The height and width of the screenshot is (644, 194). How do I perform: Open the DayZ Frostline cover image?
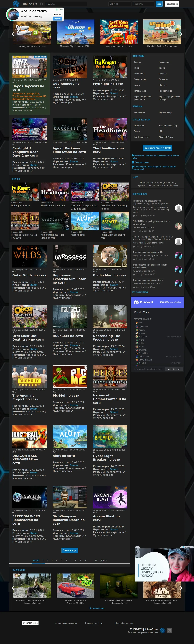29,67
